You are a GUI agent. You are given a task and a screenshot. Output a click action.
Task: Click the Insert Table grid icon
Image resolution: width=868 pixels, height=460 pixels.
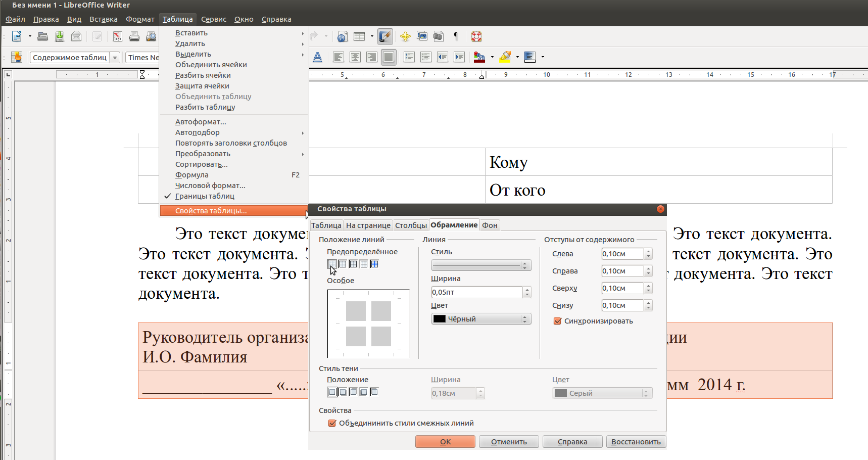coord(359,36)
